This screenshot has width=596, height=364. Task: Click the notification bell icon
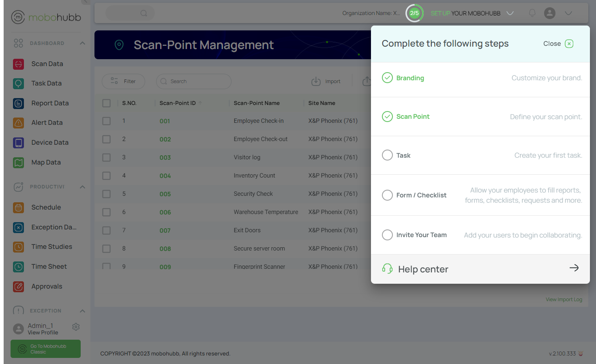532,13
